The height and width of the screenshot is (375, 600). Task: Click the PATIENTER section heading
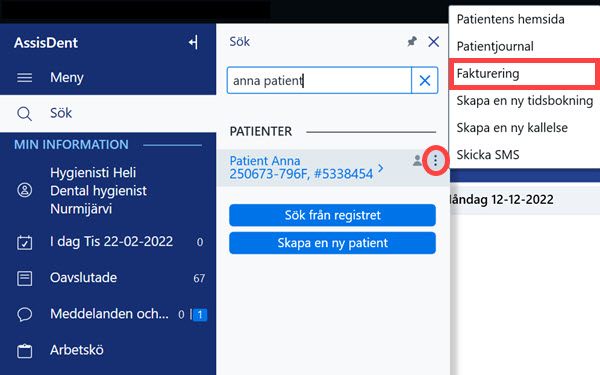[261, 131]
